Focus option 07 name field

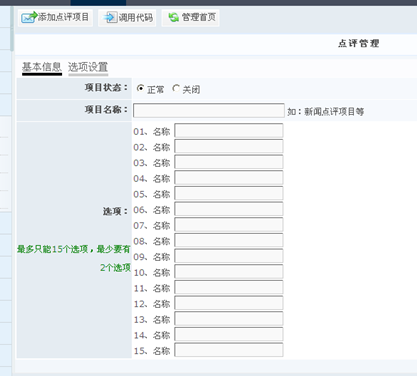pos(229,225)
